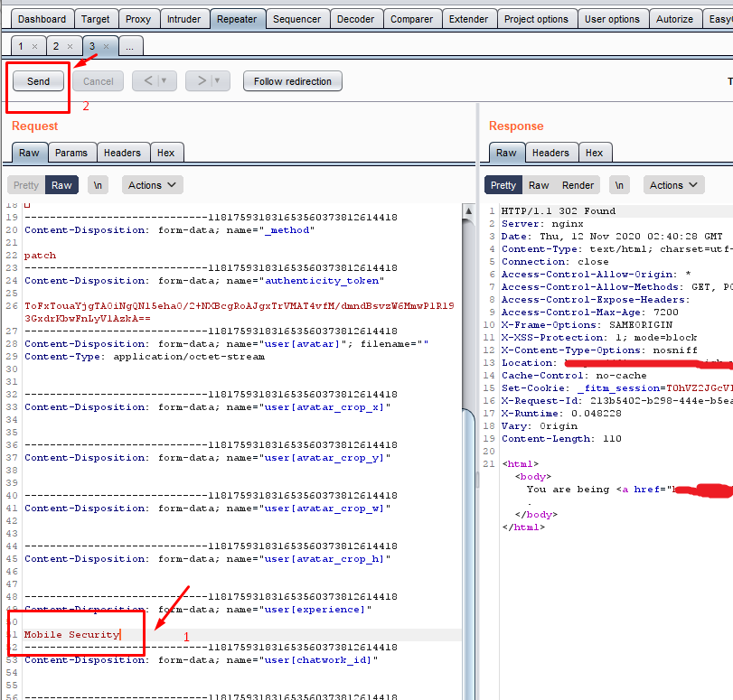Select Repeater sub-tab 3
Screen dimensions: 733x700
click(92, 46)
